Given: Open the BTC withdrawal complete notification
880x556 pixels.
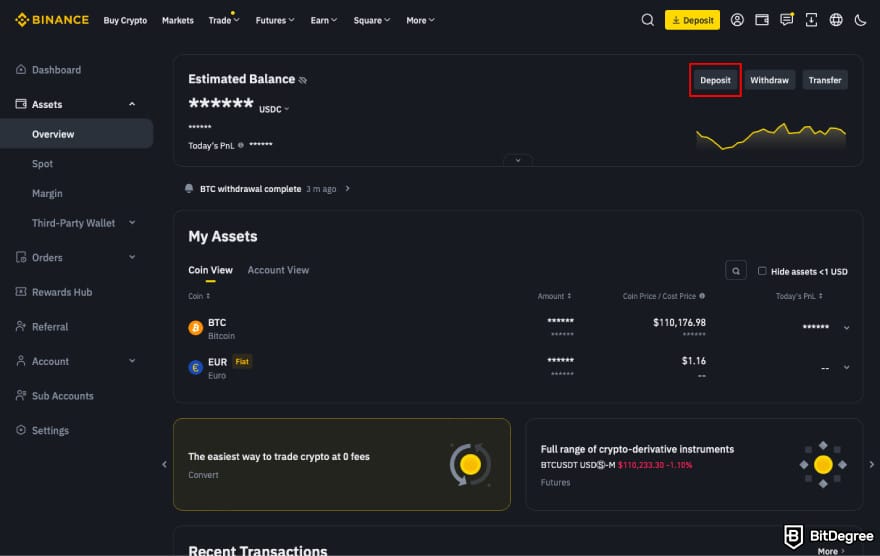Looking at the screenshot, I should 267,189.
